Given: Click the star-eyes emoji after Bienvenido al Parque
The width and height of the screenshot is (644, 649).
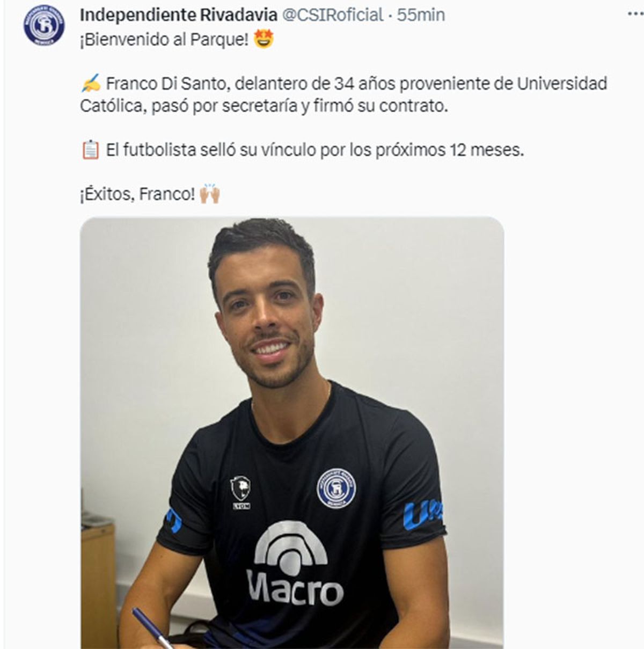Looking at the screenshot, I should point(264,39).
